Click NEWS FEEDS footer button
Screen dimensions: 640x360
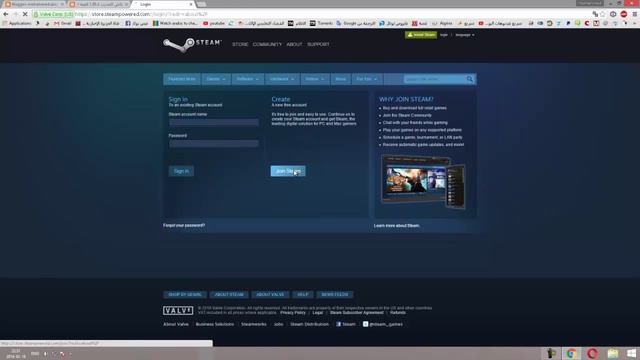pyautogui.click(x=335, y=294)
